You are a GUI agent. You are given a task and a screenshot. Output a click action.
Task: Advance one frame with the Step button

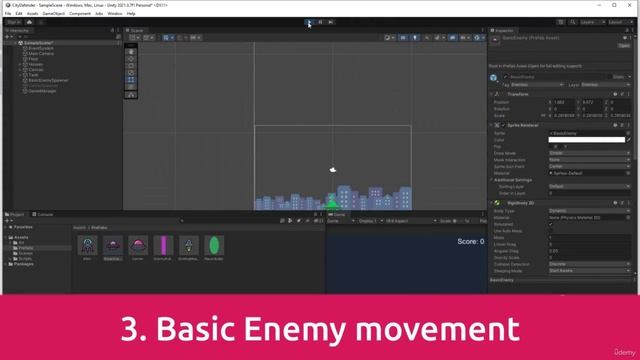click(331, 22)
